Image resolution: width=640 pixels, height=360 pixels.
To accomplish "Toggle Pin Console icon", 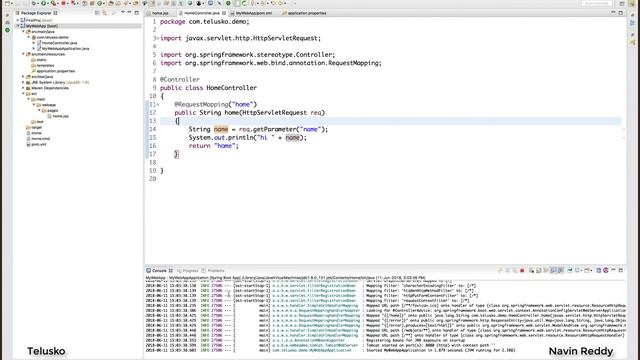I will click(x=570, y=270).
